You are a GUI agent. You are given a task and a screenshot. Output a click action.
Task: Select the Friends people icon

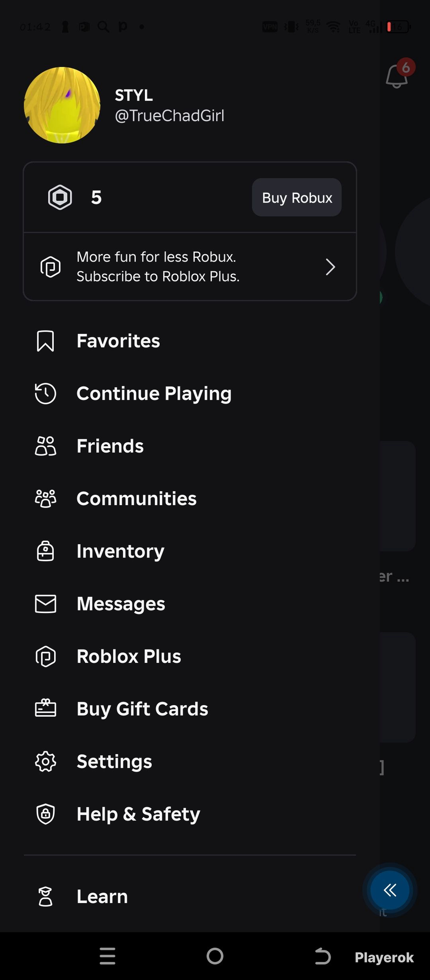click(x=45, y=446)
